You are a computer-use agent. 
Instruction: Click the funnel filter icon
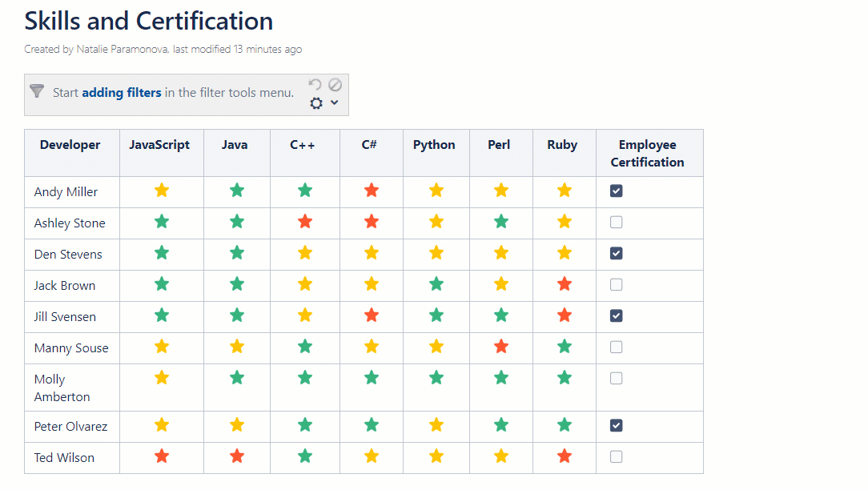coord(37,91)
